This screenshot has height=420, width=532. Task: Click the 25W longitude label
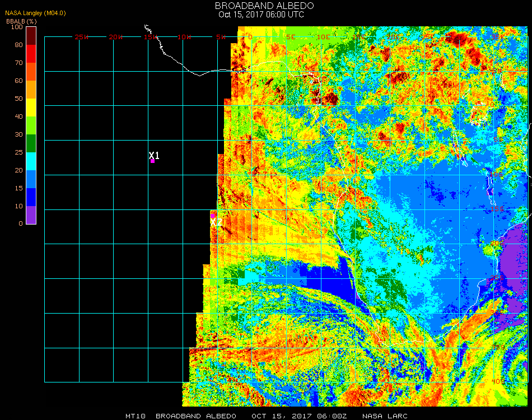coord(82,38)
